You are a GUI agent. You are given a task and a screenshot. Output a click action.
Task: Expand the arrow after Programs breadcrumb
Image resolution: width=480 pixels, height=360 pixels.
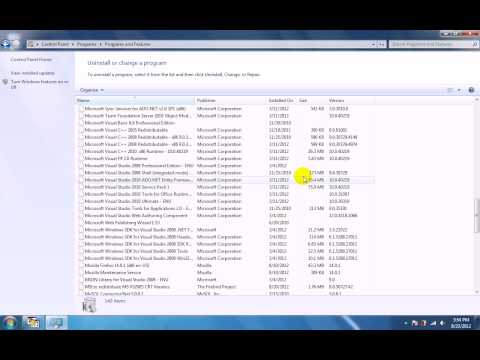click(100, 44)
